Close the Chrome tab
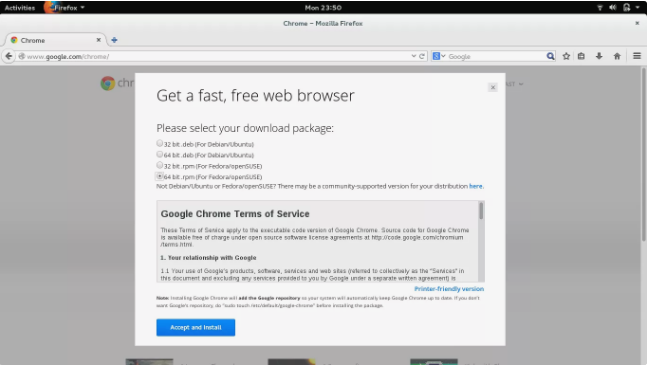Viewport: 651px width, 366px height. pyautogui.click(x=98, y=40)
